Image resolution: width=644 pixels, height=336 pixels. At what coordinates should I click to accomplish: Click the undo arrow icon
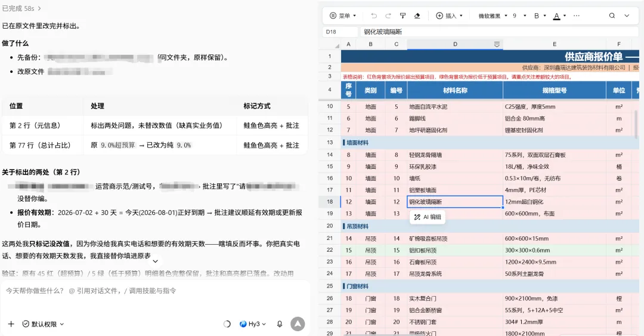[x=374, y=16]
